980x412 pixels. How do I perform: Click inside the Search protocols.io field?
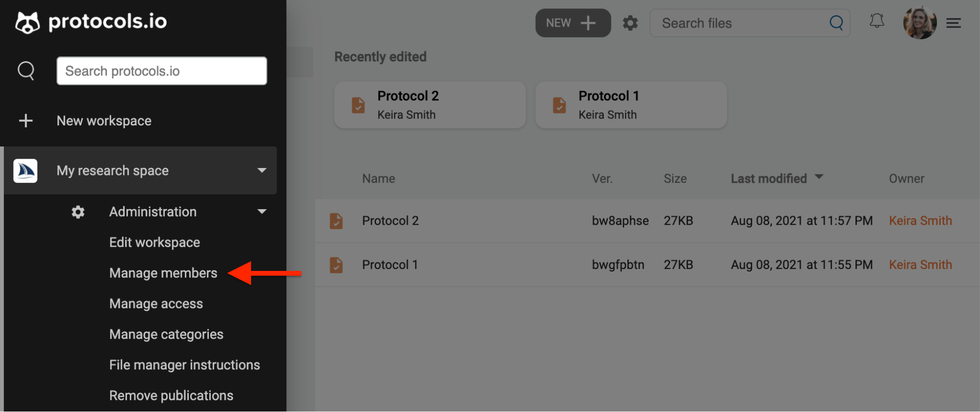(x=161, y=71)
